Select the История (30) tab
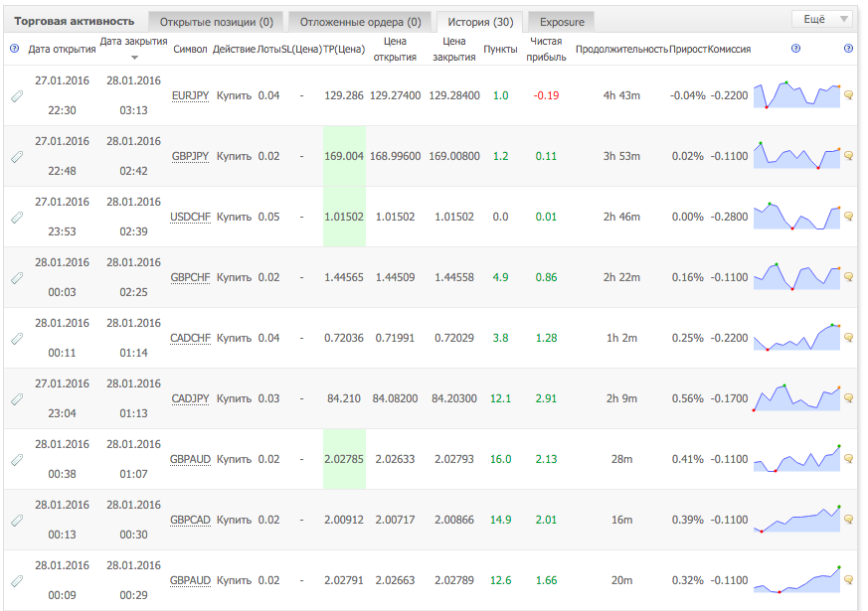Image resolution: width=868 pixels, height=611 pixels. 480,22
